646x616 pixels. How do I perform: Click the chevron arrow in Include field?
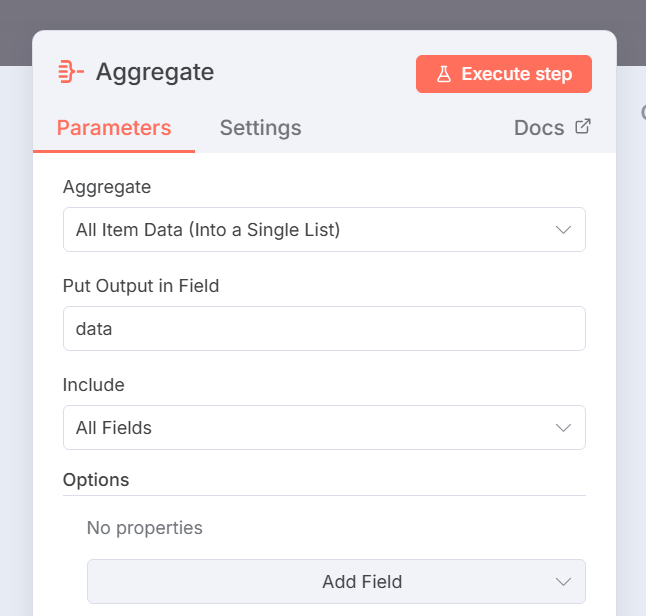pos(563,428)
